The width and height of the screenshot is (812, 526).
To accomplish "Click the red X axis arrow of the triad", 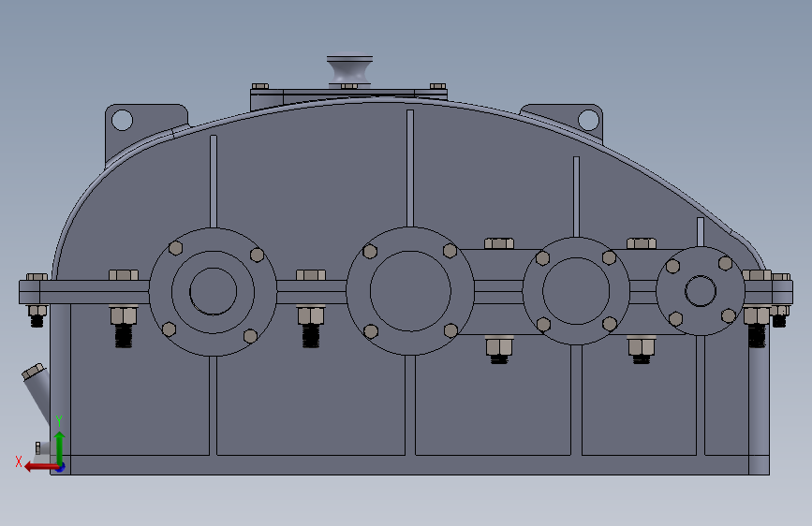I will coord(40,467).
